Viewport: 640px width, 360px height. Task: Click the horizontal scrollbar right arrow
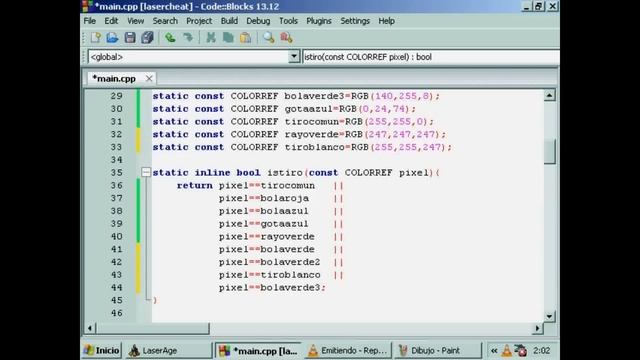(538, 328)
